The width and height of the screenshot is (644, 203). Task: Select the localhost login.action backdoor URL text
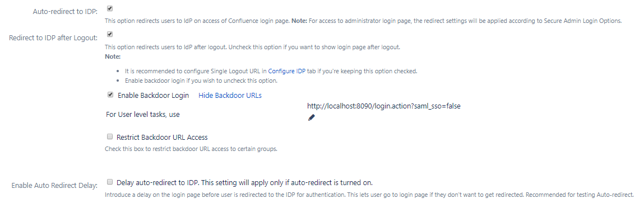[x=383, y=106]
